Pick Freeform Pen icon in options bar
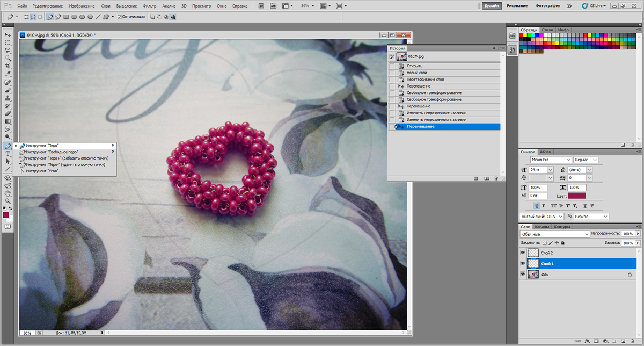The width and height of the screenshot is (644, 346). (x=58, y=17)
